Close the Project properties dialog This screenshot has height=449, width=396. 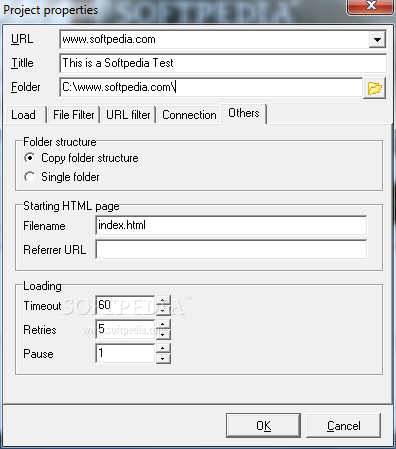371,7
